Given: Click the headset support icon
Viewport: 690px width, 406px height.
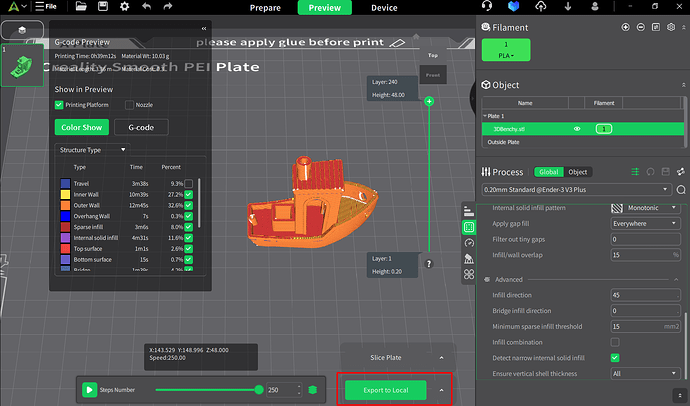Looking at the screenshot, I should tap(487, 6).
